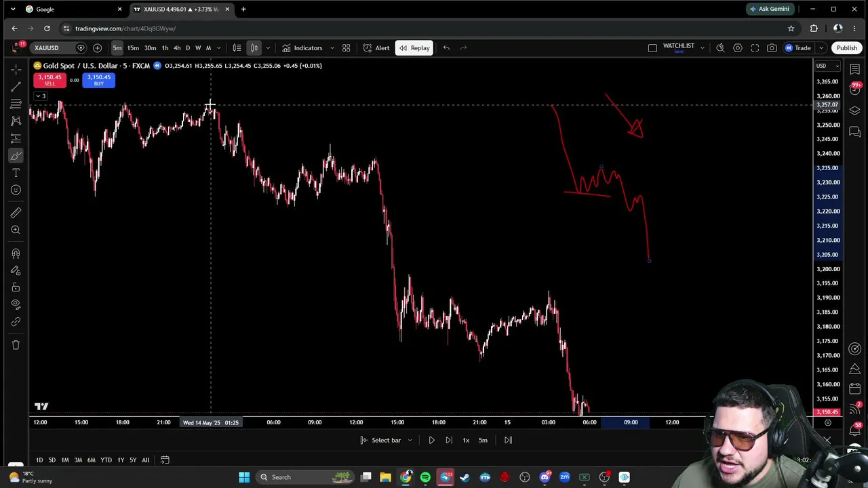
Task: Switch to the 1h timeframe
Action: pyautogui.click(x=165, y=48)
